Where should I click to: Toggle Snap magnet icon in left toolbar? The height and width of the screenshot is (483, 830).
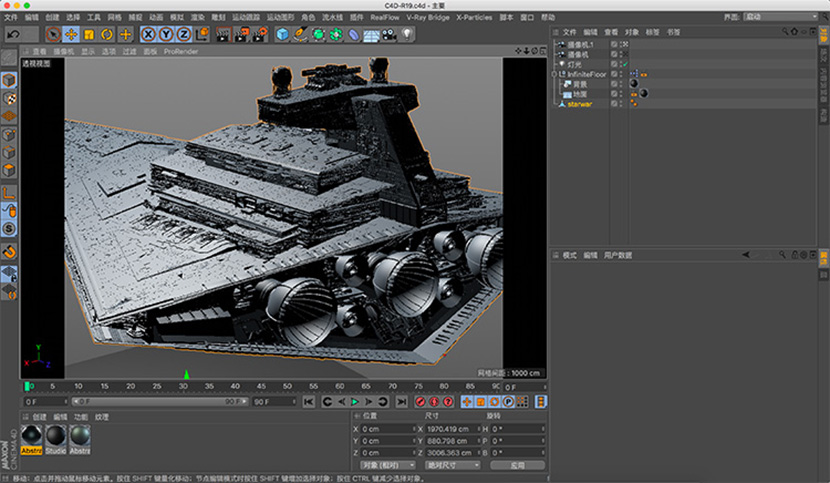[x=8, y=252]
